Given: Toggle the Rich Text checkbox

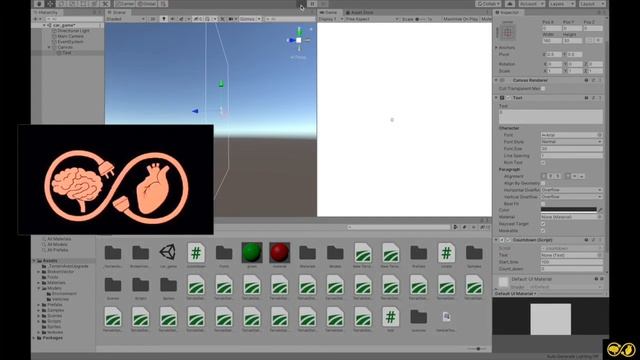Looking at the screenshot, I should pyautogui.click(x=543, y=162).
